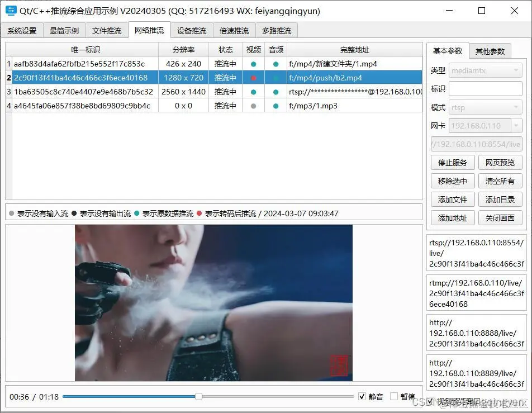The image size is (532, 413).
Task: Switch to the 其他参数 parameters tab
Action: pyautogui.click(x=490, y=51)
